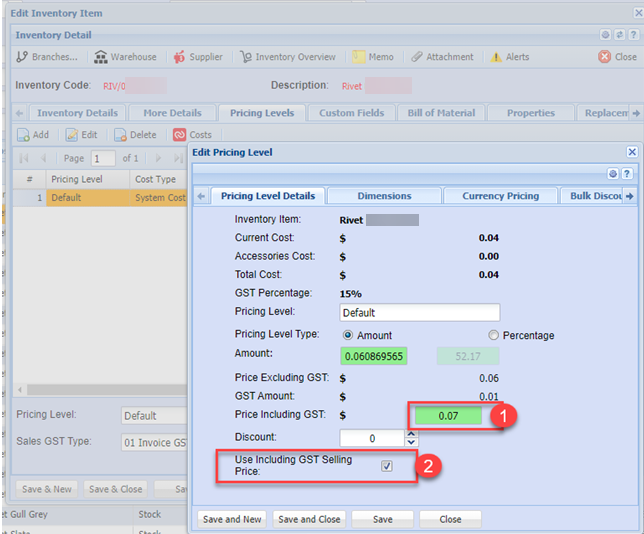Click the Costs icon button
Viewport: 644px width, 534px height.
(x=180, y=135)
